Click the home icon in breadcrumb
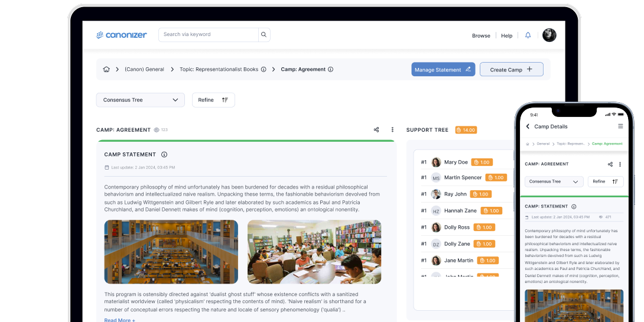Viewport: 644px width, 322px height. (106, 70)
